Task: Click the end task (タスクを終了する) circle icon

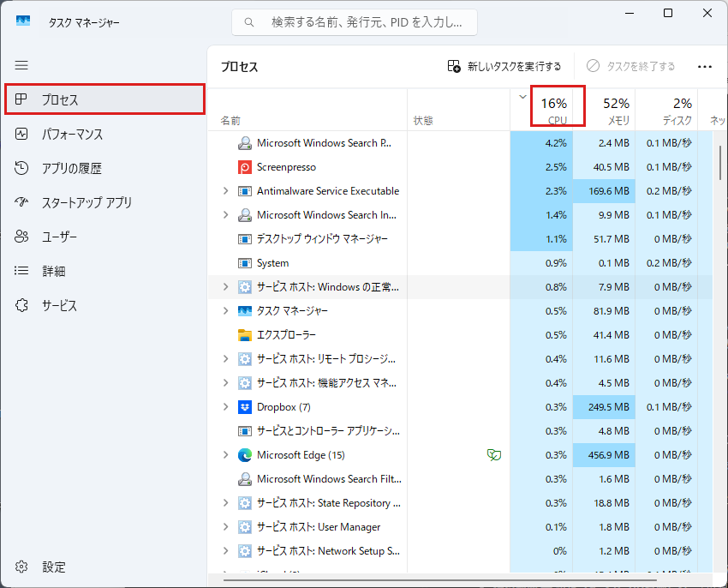Action: tap(593, 66)
